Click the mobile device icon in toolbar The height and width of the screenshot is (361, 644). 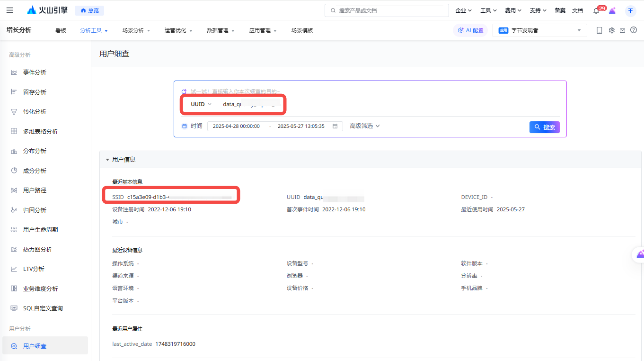coord(600,30)
